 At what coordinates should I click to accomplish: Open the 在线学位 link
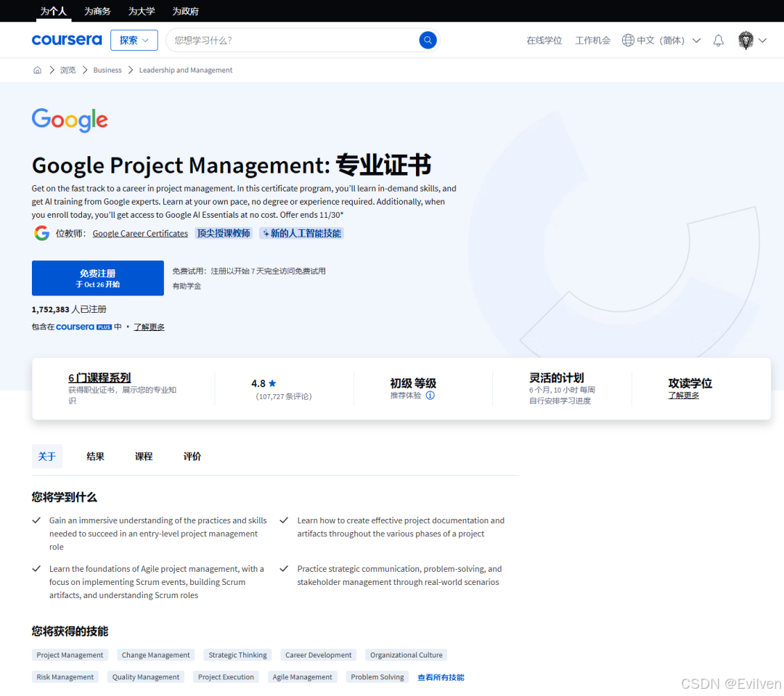(x=544, y=41)
